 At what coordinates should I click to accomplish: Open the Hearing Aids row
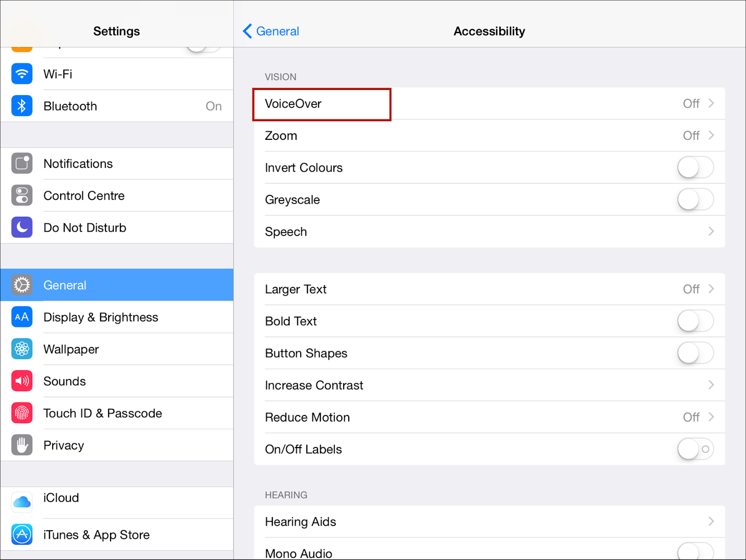click(489, 521)
